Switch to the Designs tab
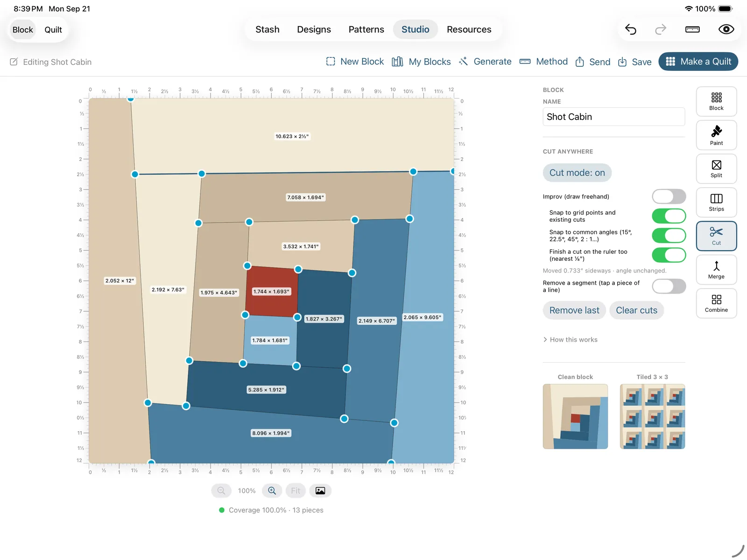This screenshot has width=747, height=560. tap(314, 29)
